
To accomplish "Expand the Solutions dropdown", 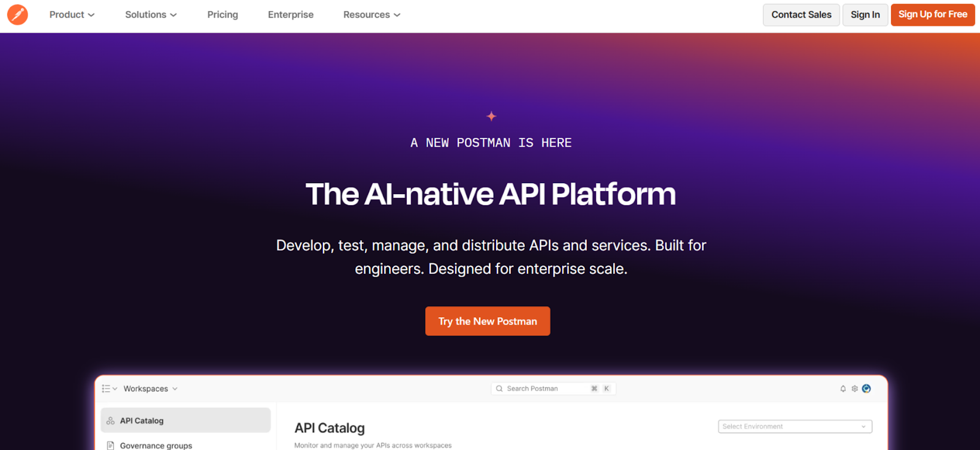I will coord(151,15).
